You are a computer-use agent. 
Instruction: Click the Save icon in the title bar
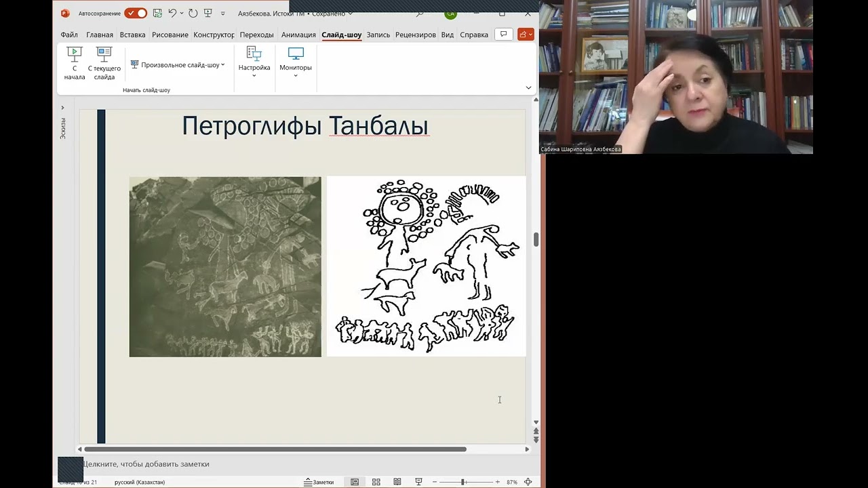[158, 13]
